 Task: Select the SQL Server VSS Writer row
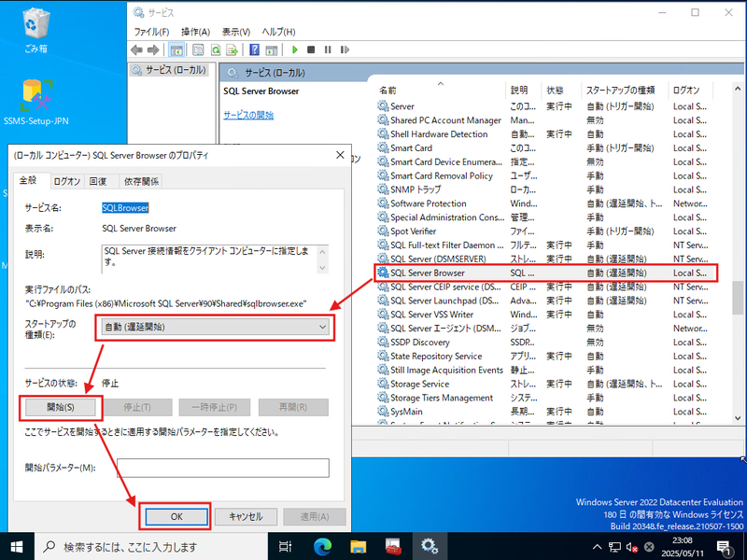546,315
